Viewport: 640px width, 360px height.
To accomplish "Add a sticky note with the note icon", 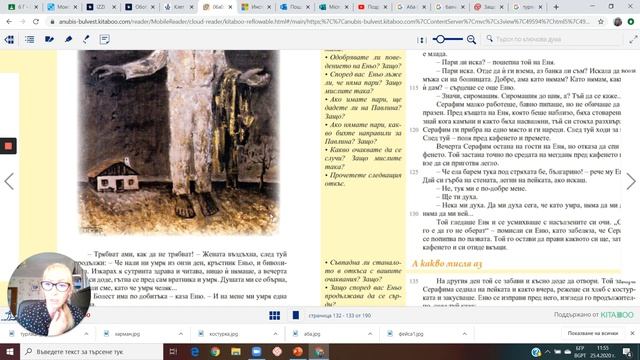I will point(104,39).
